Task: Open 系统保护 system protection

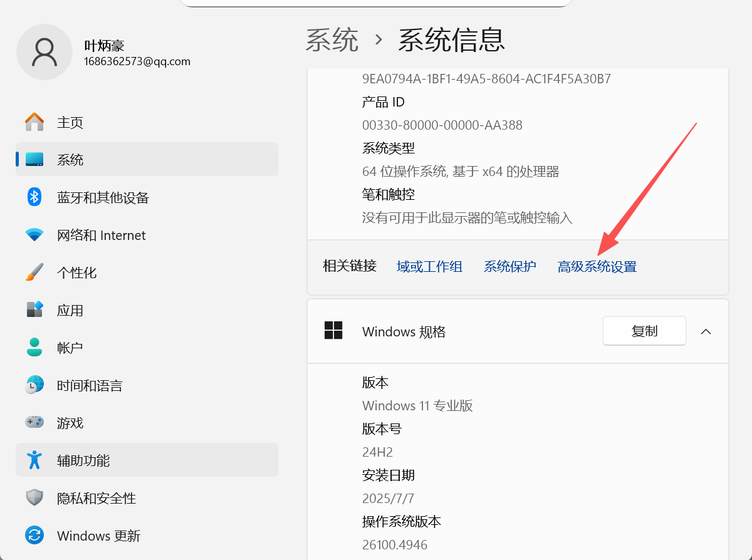Action: (509, 266)
